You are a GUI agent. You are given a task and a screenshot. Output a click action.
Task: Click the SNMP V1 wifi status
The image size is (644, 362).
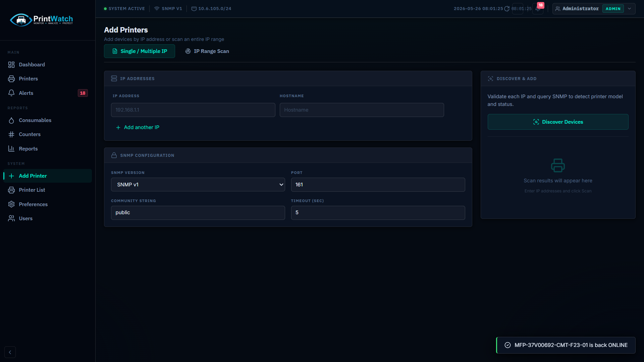168,9
